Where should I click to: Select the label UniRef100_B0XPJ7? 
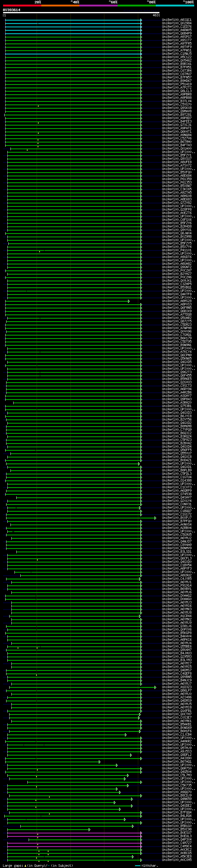point(176,518)
